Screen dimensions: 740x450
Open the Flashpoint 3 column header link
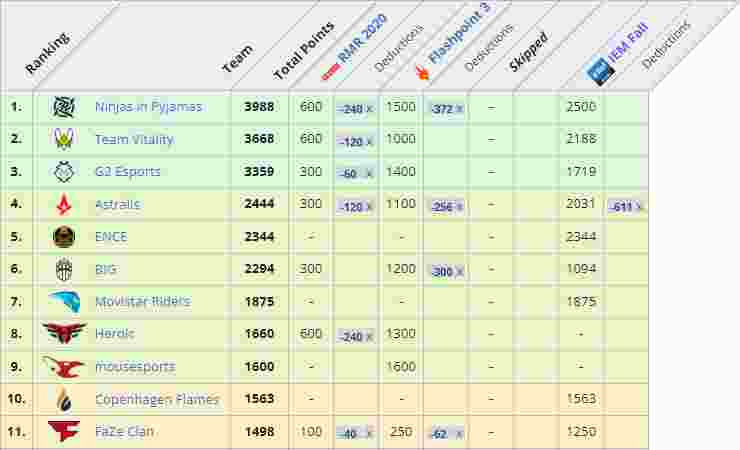click(448, 48)
